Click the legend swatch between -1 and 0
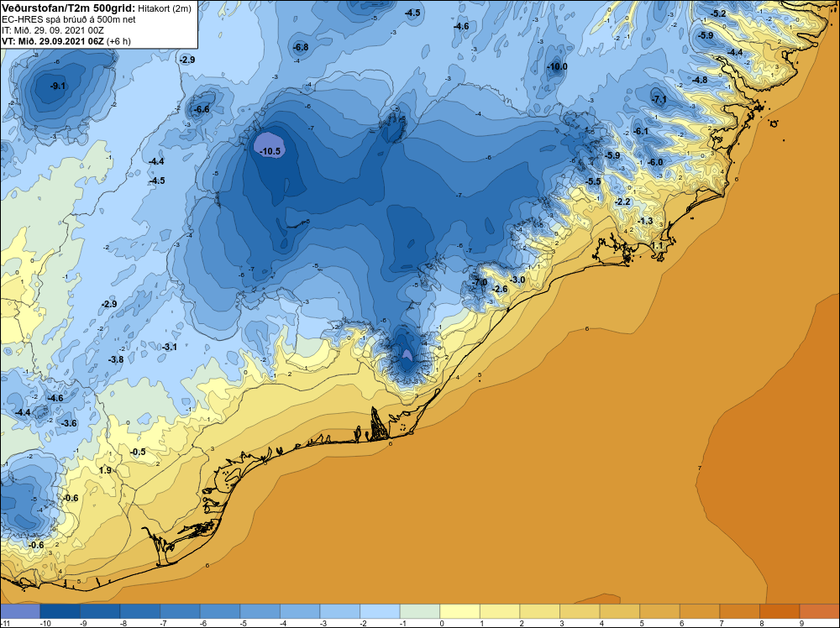Image resolution: width=840 pixels, height=628 pixels. pyautogui.click(x=420, y=611)
